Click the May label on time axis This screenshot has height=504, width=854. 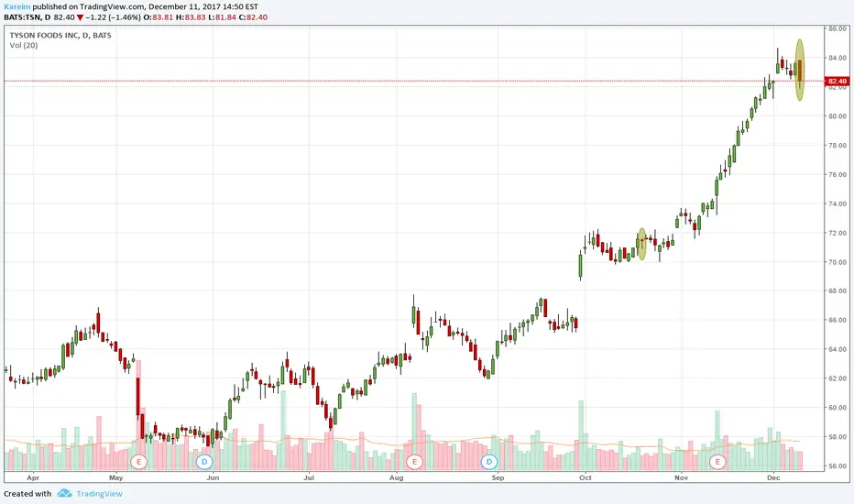pos(116,477)
